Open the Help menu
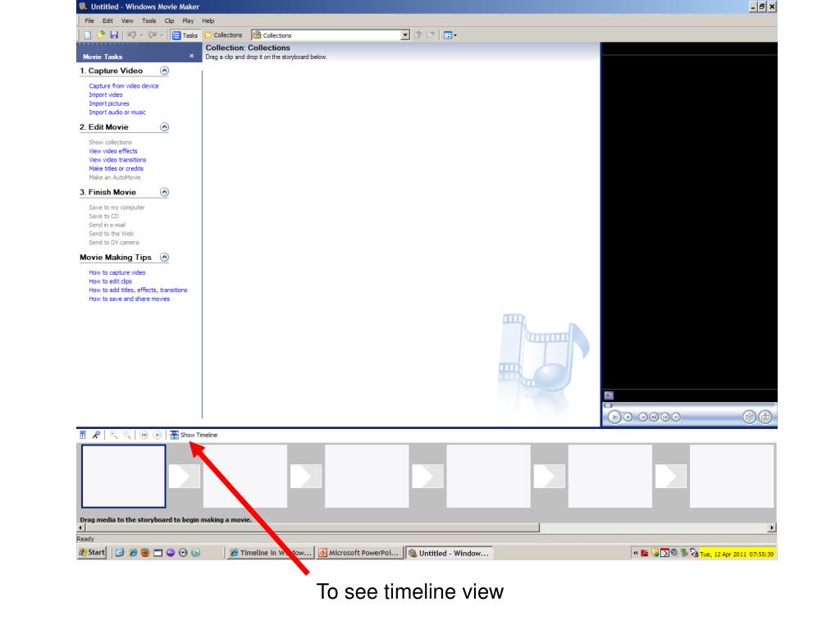Image resolution: width=840 pixels, height=630 pixels. 208,21
